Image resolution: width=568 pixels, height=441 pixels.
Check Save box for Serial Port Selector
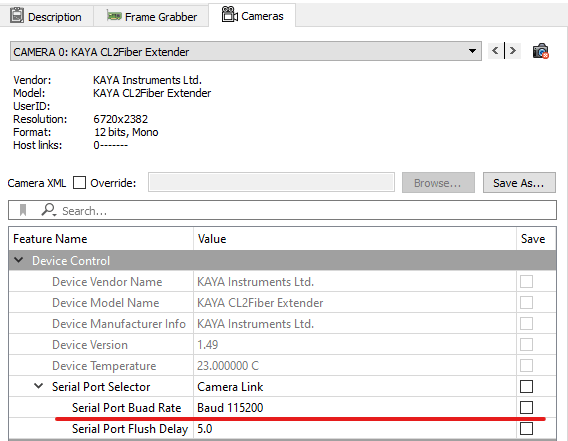click(x=526, y=387)
